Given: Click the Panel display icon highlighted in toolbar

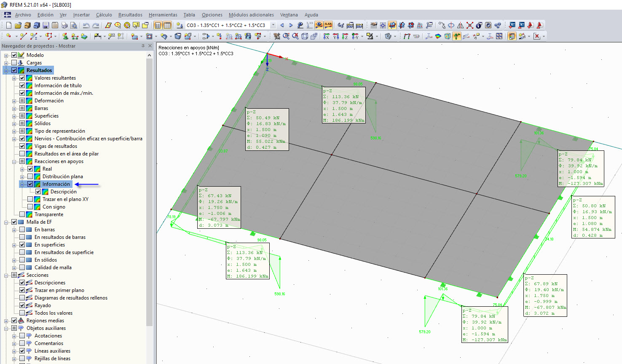Looking at the screenshot, I should 512,36.
